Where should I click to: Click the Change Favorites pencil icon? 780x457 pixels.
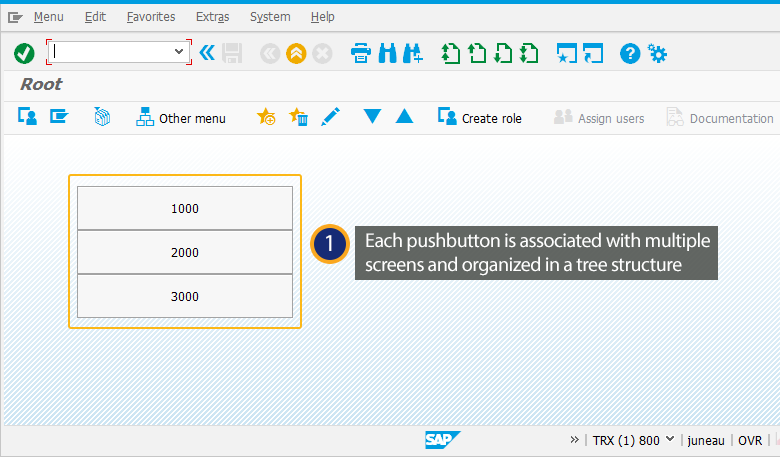tap(330, 117)
